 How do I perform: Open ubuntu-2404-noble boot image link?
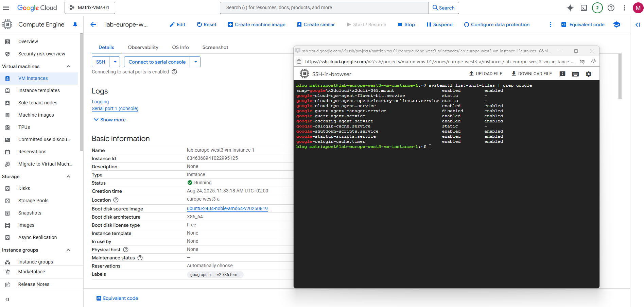click(227, 208)
